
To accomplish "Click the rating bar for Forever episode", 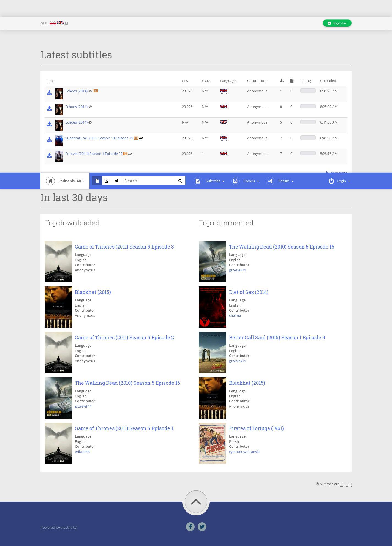I will click(x=308, y=154).
